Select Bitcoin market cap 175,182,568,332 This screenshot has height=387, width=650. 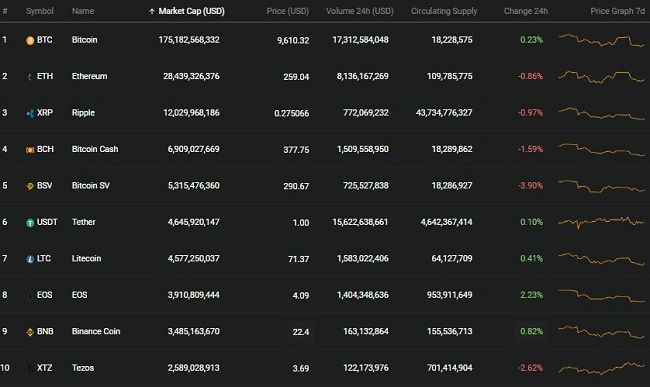[189, 40]
